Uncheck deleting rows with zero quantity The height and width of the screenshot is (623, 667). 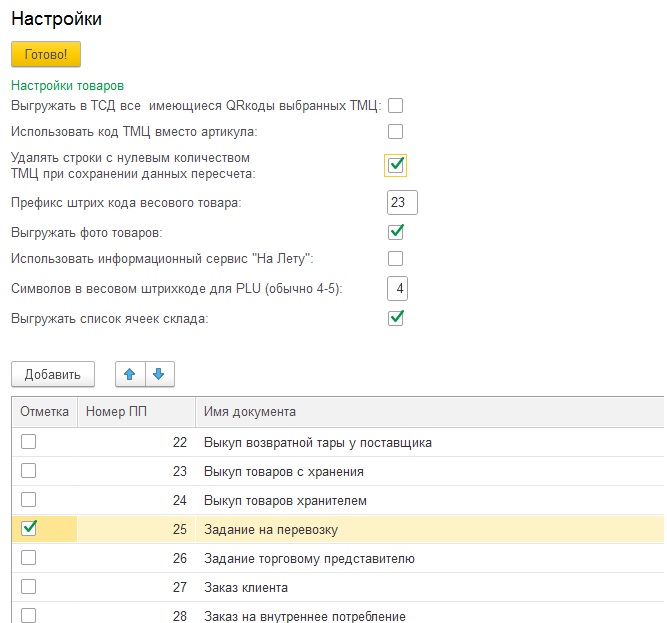coord(395,165)
